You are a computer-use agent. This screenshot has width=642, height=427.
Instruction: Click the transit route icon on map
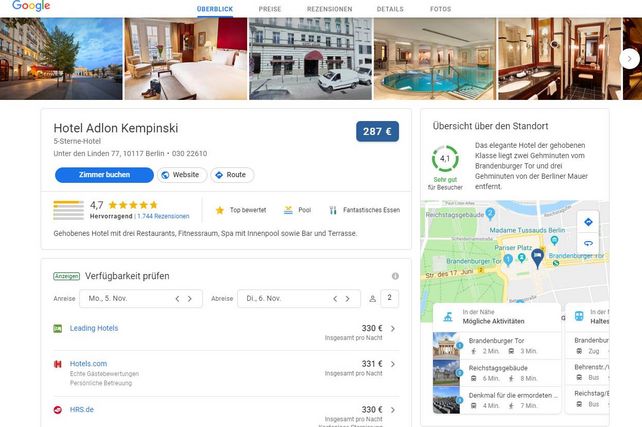click(588, 243)
